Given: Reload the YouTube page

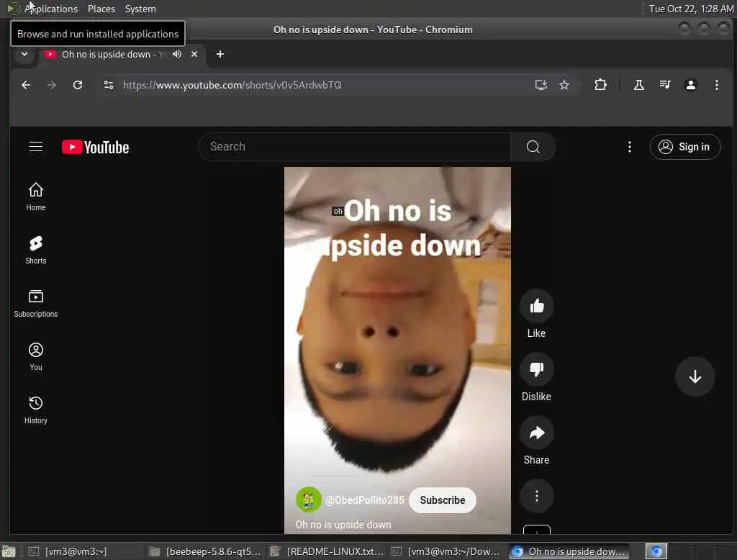Looking at the screenshot, I should [78, 85].
